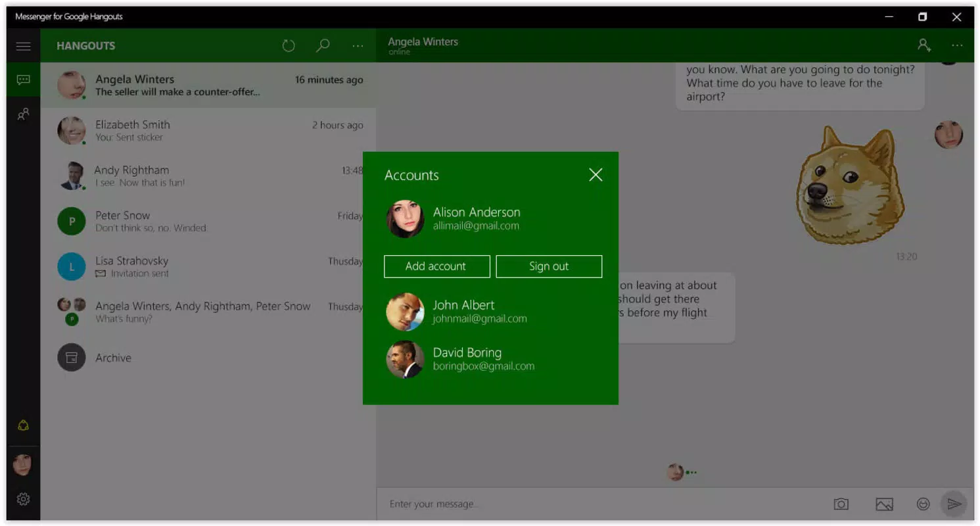
Task: Open sidebar account avatar
Action: click(x=22, y=464)
